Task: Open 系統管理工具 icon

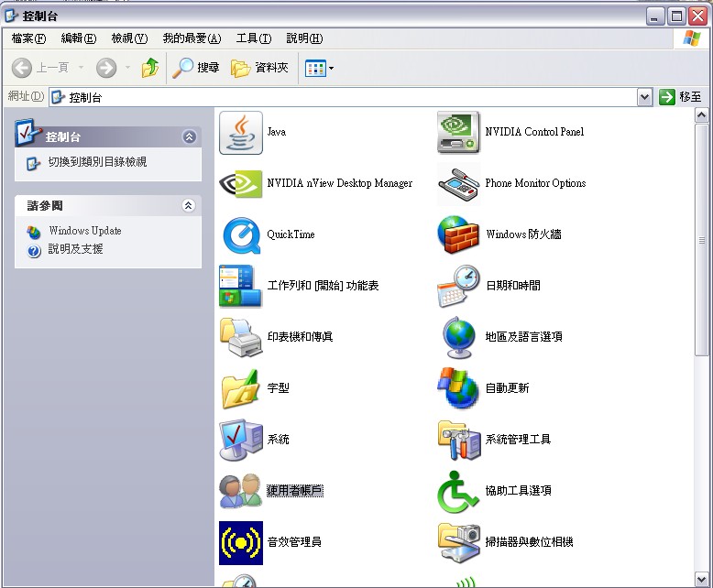Action: (x=458, y=440)
